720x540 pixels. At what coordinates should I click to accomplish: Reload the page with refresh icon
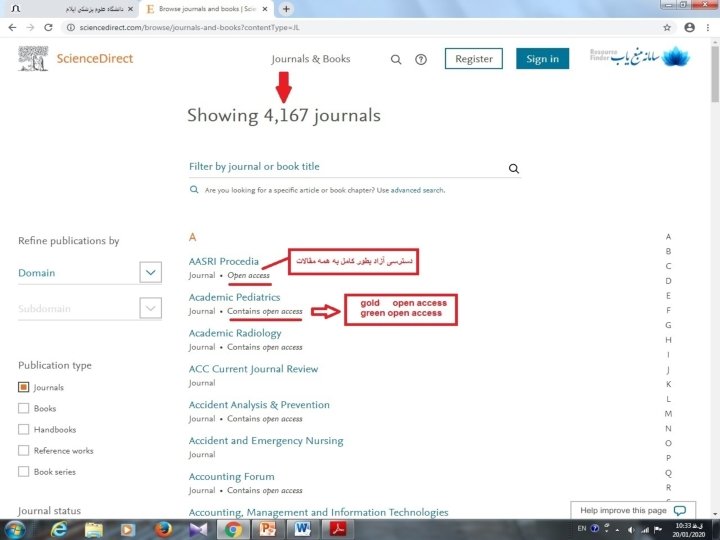(48, 28)
